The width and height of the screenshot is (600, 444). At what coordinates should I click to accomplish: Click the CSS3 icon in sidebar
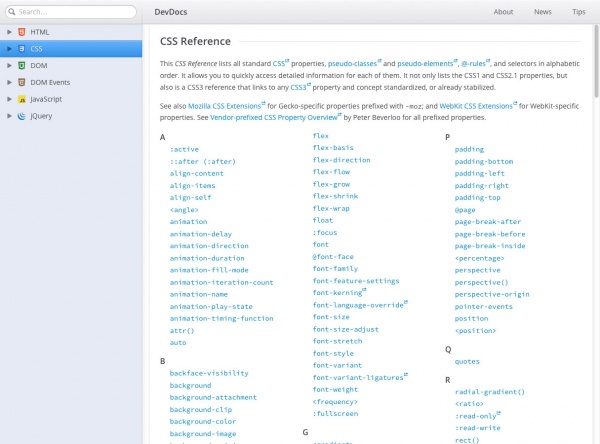(21, 48)
